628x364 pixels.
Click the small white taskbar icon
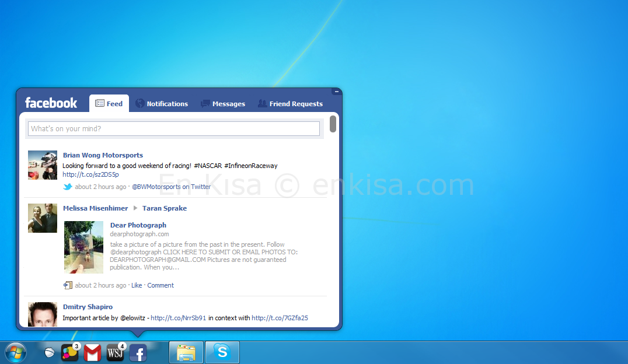(49, 353)
